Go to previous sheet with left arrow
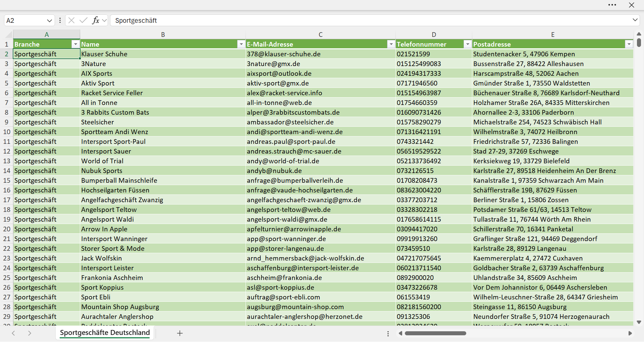The image size is (644, 342). [x=13, y=333]
